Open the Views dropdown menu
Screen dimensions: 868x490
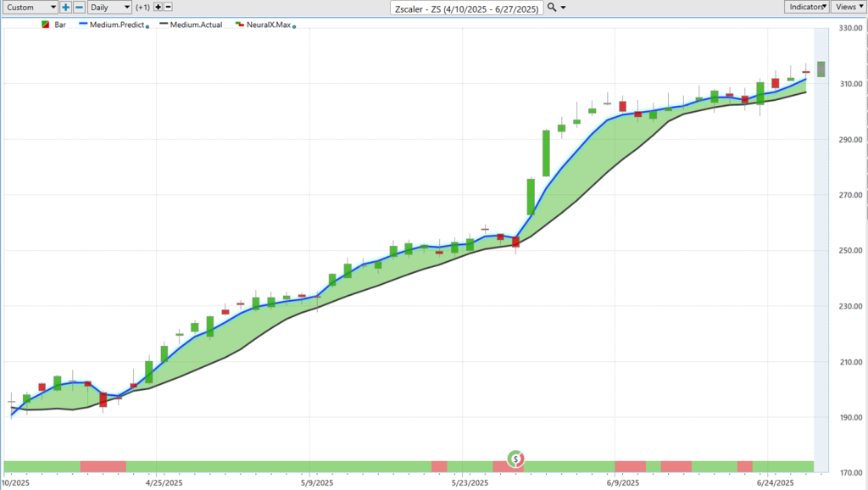849,7
